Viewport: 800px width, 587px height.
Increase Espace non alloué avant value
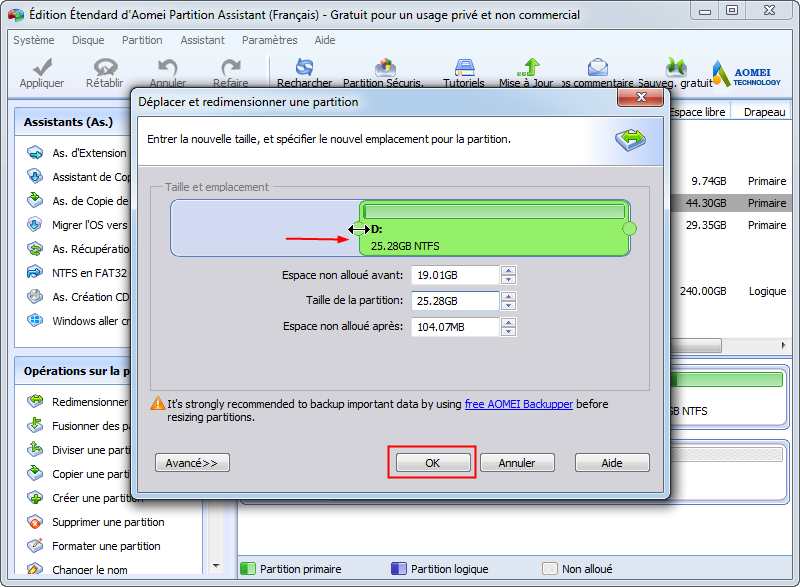click(x=508, y=270)
